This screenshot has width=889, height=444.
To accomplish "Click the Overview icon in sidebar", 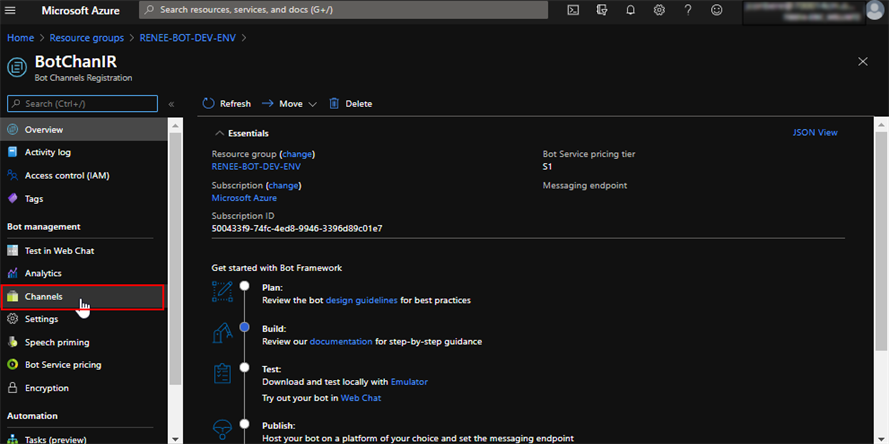I will [12, 130].
